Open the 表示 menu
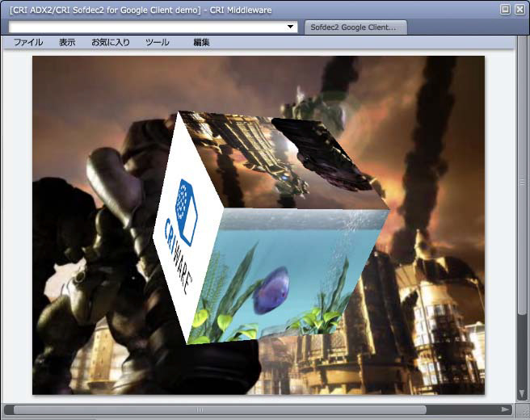This screenshot has height=420, width=530. (67, 42)
